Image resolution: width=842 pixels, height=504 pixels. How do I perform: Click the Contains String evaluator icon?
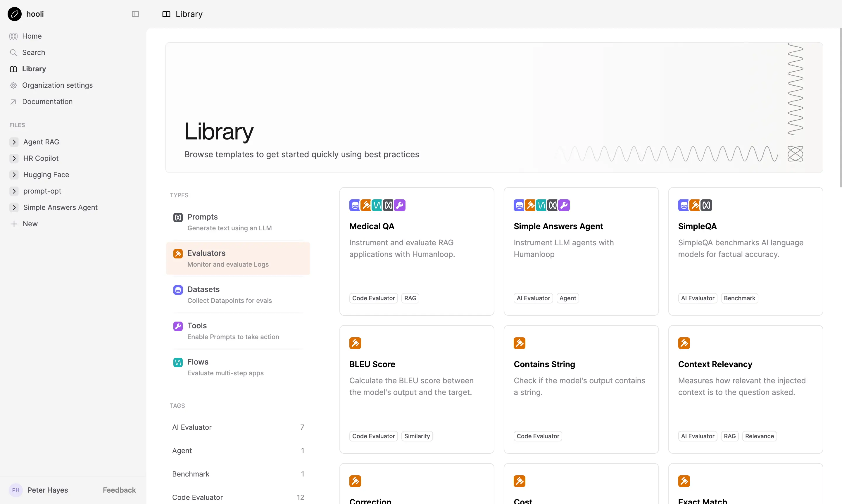(519, 343)
